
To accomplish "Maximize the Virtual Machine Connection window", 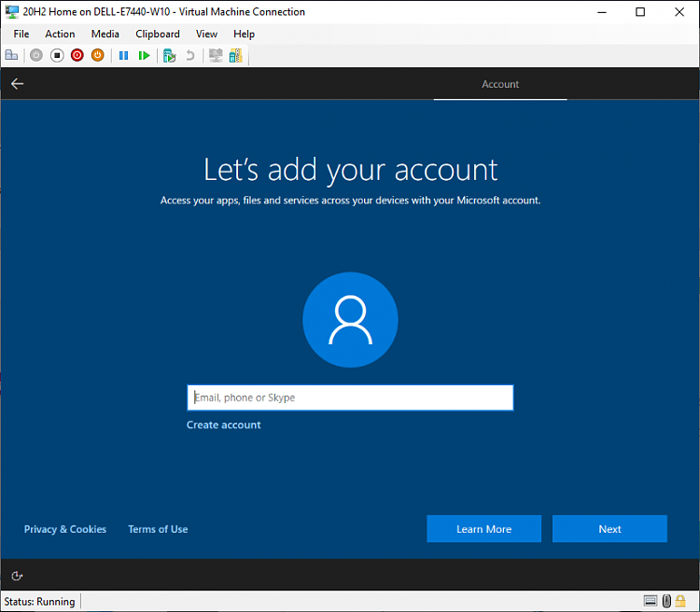I will point(640,11).
